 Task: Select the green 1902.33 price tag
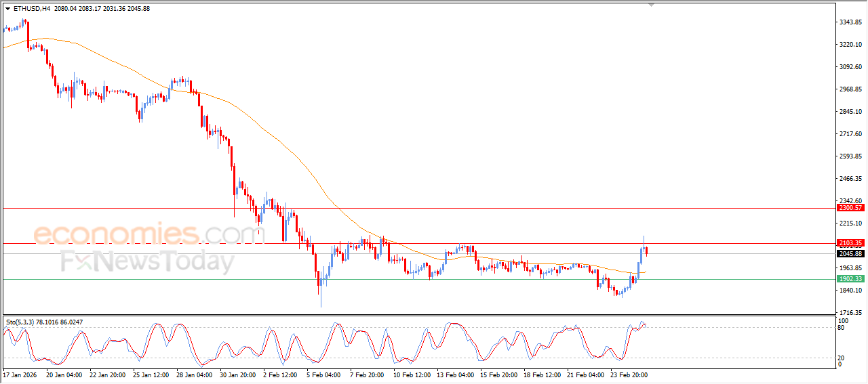pos(850,279)
